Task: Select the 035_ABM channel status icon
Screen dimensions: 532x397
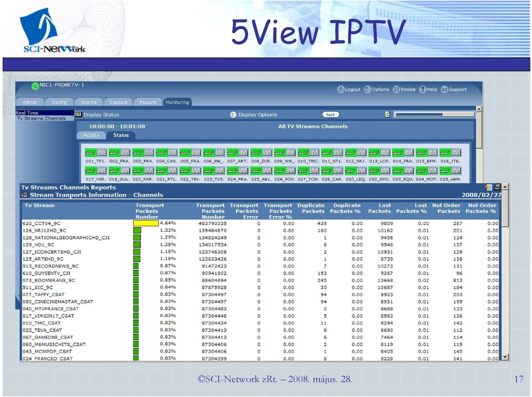Action: pyautogui.click(x=450, y=170)
